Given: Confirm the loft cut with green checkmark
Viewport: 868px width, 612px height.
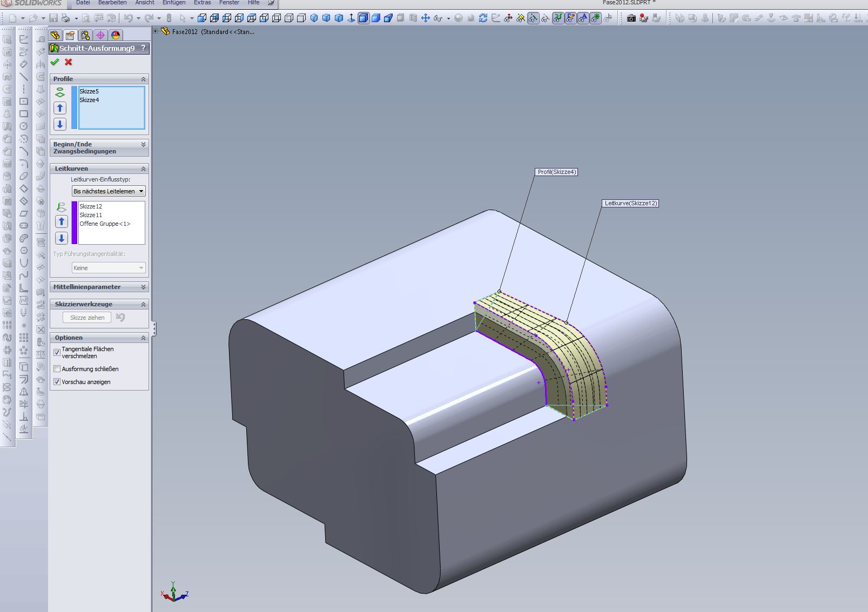Looking at the screenshot, I should (x=55, y=62).
